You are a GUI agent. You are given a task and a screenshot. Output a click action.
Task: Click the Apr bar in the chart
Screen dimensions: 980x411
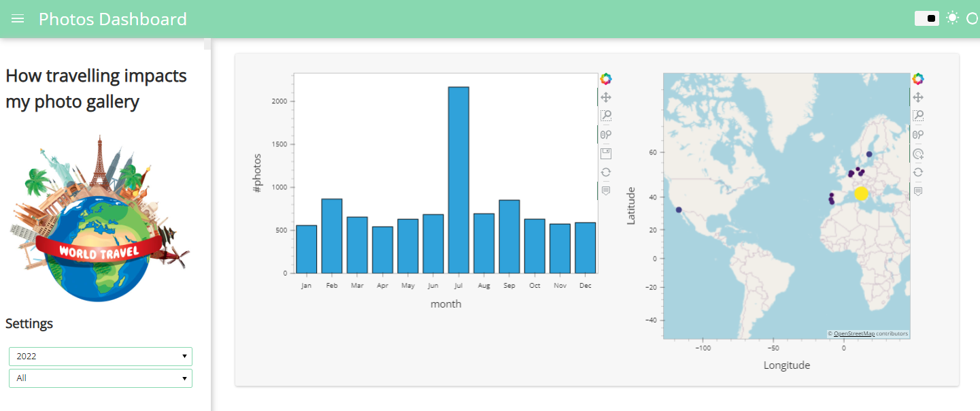[x=382, y=250]
